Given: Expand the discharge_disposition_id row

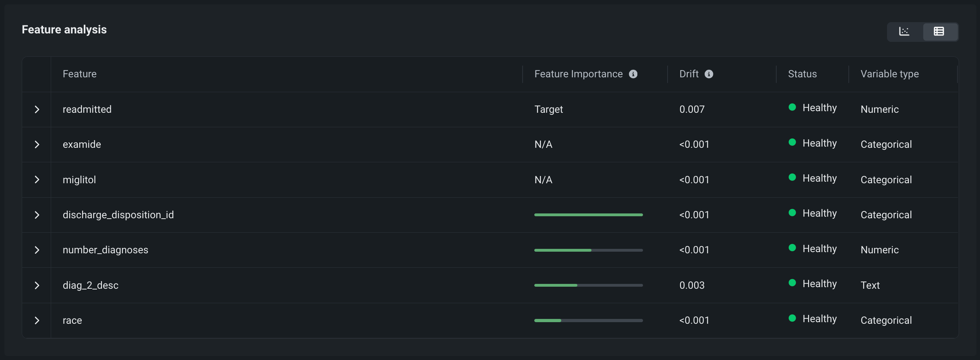Looking at the screenshot, I should coord(37,215).
